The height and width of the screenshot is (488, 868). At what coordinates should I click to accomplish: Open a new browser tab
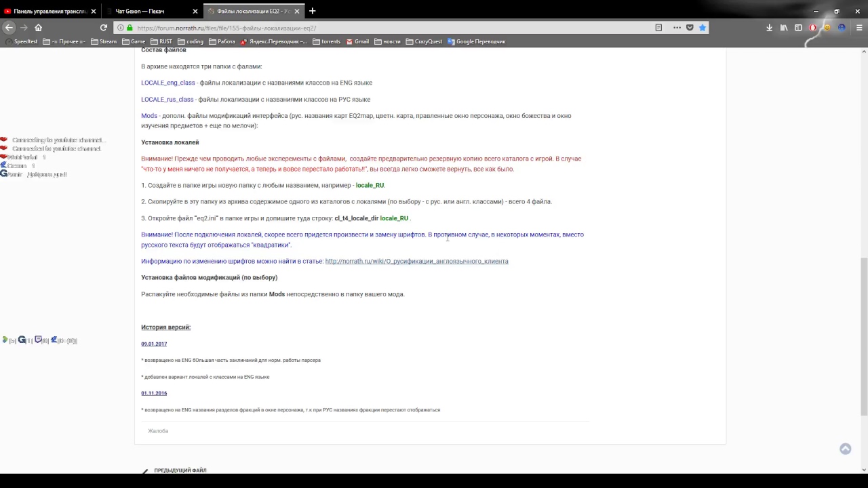click(312, 11)
